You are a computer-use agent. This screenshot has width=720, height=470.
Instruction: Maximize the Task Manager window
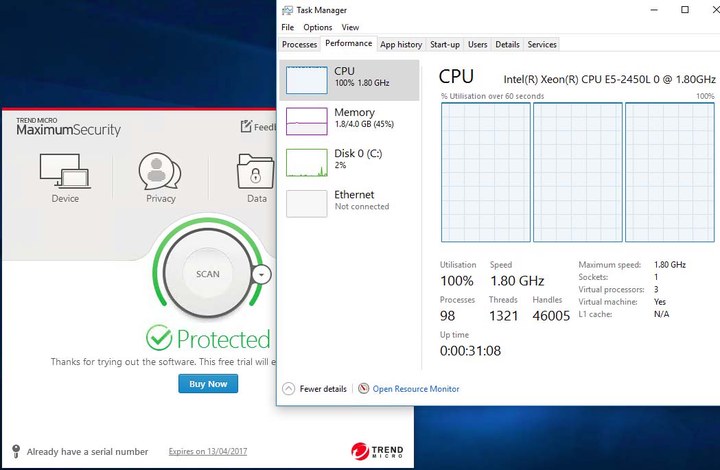[x=685, y=10]
